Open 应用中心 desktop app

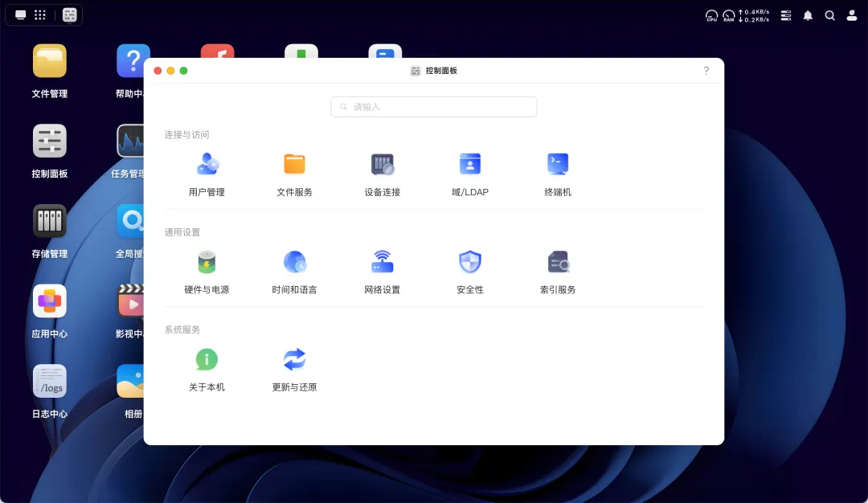coord(50,312)
